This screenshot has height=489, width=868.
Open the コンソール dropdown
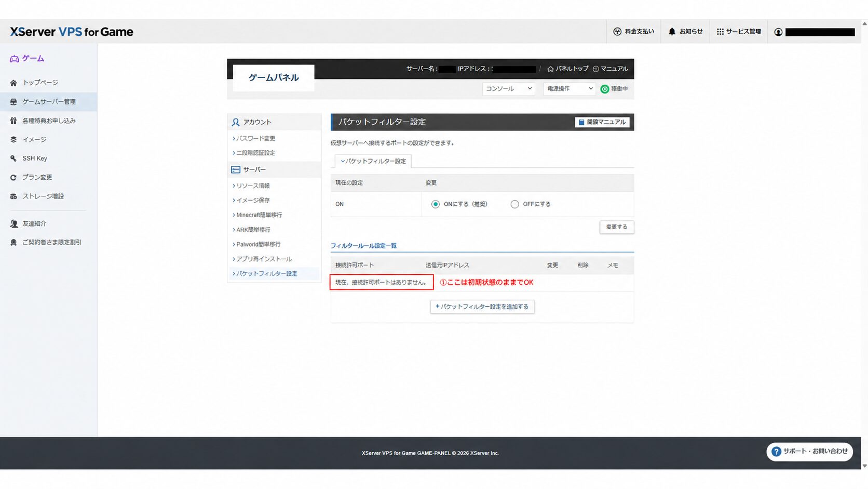tap(508, 89)
